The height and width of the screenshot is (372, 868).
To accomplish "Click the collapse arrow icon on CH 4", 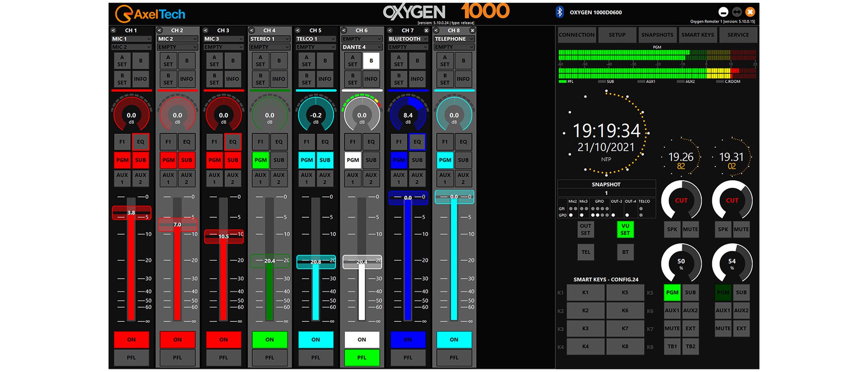I will [x=252, y=30].
